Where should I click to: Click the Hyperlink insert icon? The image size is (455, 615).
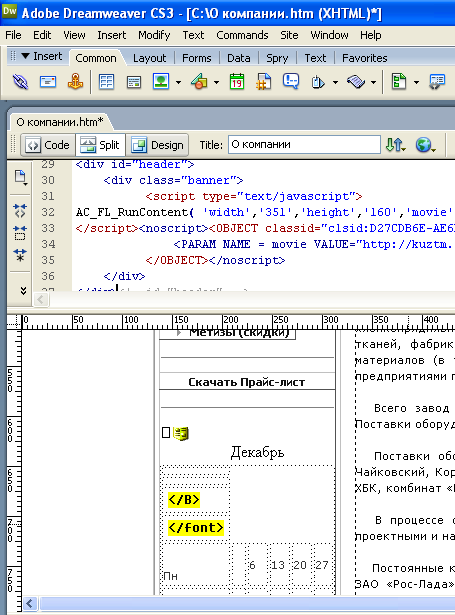(20, 82)
